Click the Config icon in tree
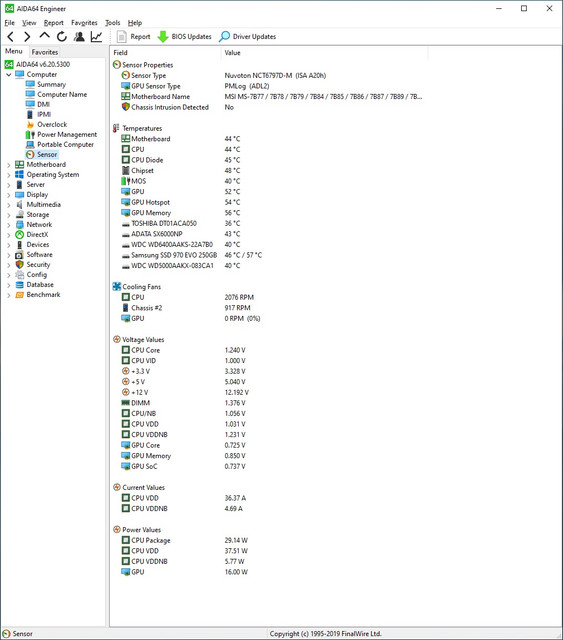The width and height of the screenshot is (563, 640). click(19, 275)
